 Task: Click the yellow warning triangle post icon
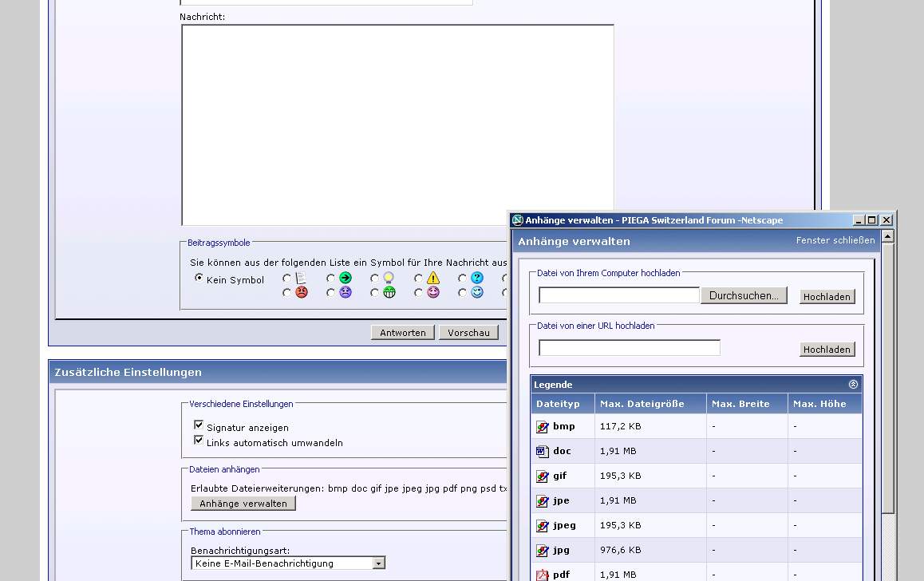tap(432, 279)
